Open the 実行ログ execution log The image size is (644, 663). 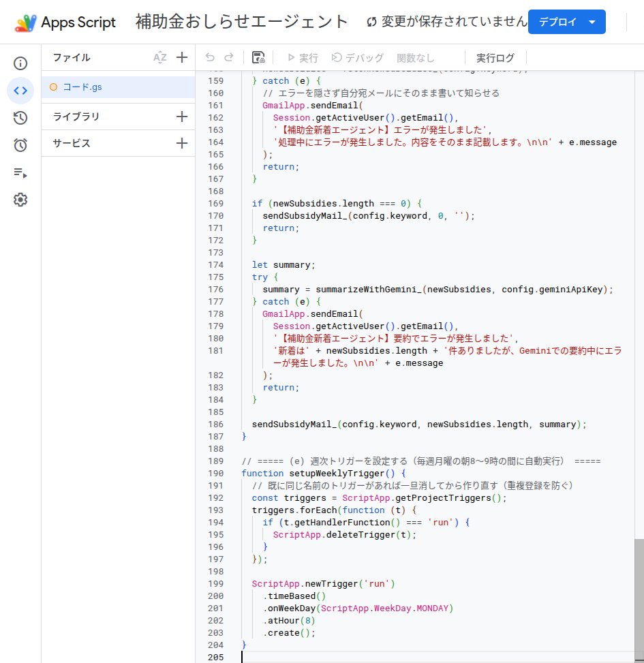(495, 58)
